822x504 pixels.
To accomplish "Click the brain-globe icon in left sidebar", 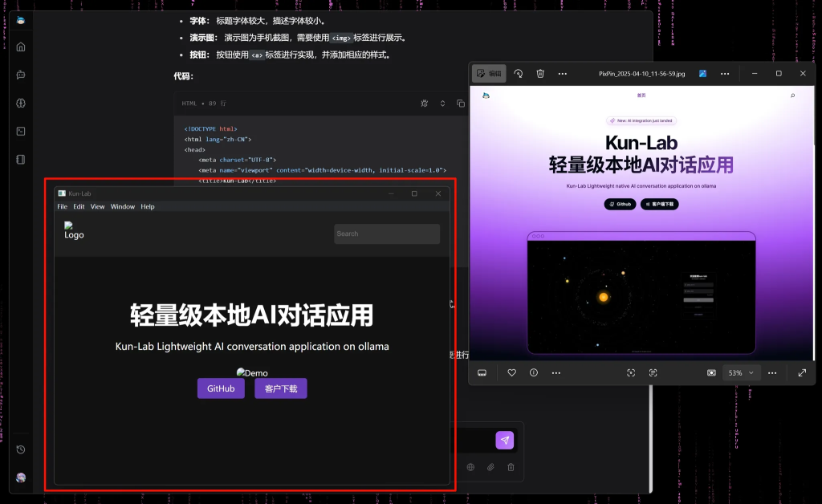I will 21,104.
